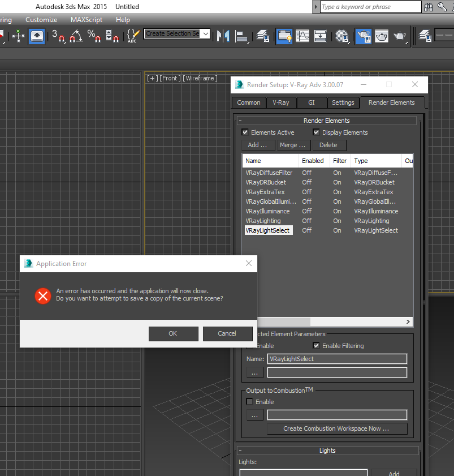This screenshot has width=454, height=476.
Task: Click Create Combustion Workspace Now button
Action: (336, 428)
